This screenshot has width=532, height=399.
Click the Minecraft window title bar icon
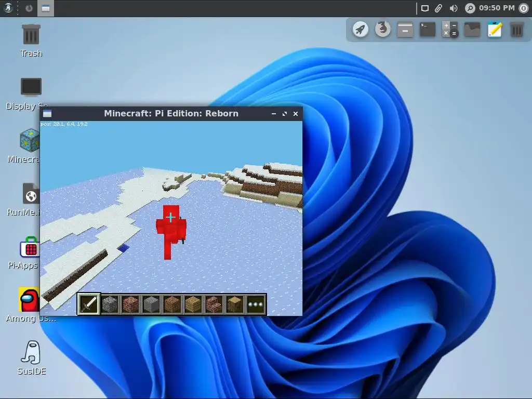[47, 114]
